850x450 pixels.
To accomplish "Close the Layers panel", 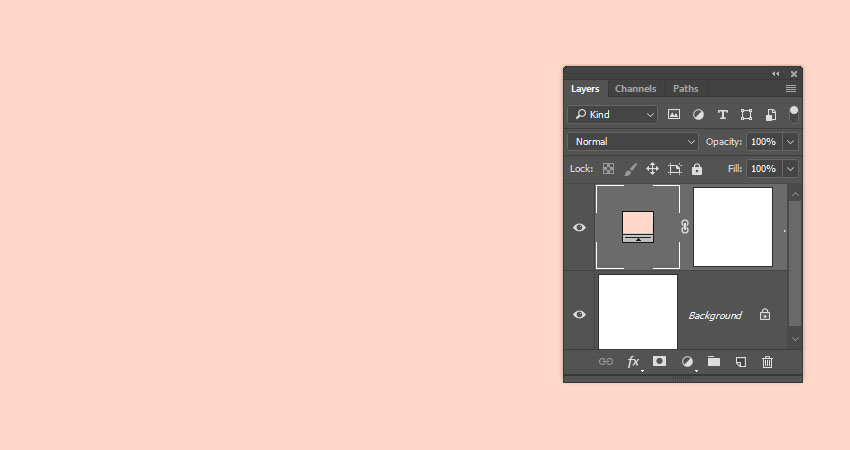I will pos(794,74).
